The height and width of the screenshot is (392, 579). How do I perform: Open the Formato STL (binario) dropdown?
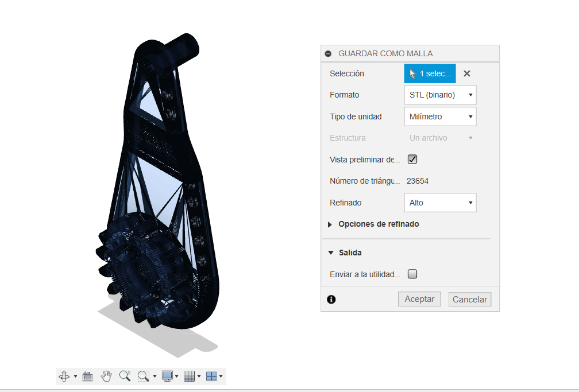(x=440, y=95)
